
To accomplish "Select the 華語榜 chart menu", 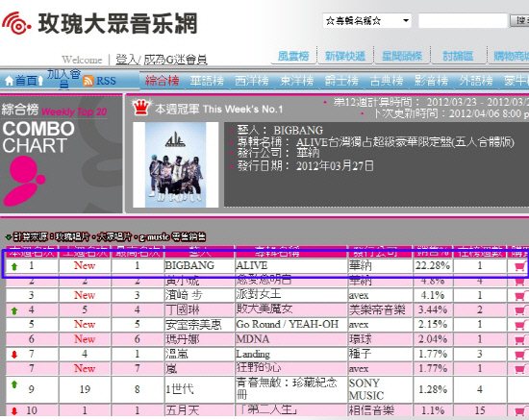I will 207,81.
